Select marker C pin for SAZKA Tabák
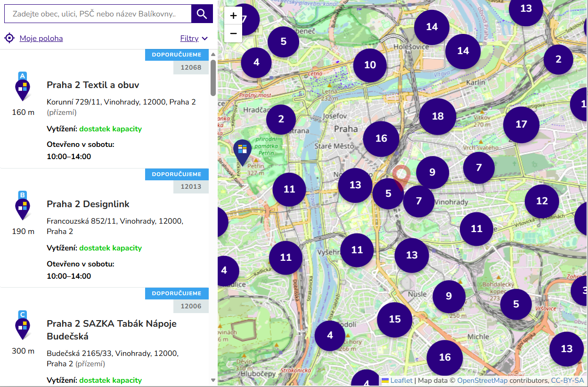The width and height of the screenshot is (588, 387). (23, 325)
